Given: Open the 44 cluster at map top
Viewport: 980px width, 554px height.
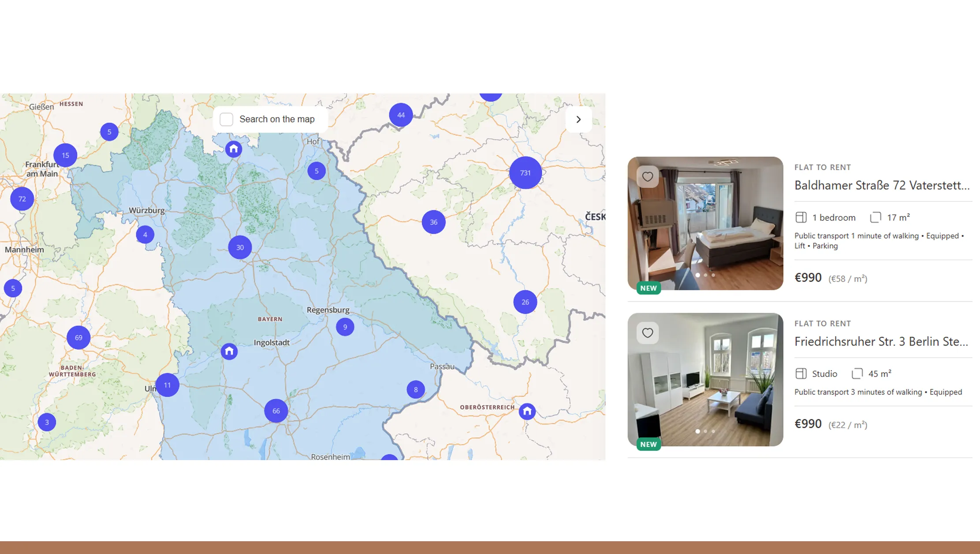Looking at the screenshot, I should pyautogui.click(x=401, y=115).
